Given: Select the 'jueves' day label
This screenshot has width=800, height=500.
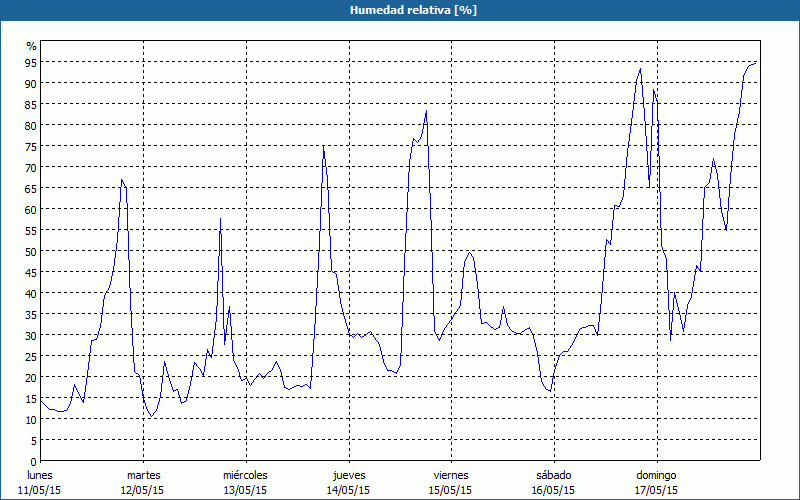Looking at the screenshot, I should [x=348, y=475].
